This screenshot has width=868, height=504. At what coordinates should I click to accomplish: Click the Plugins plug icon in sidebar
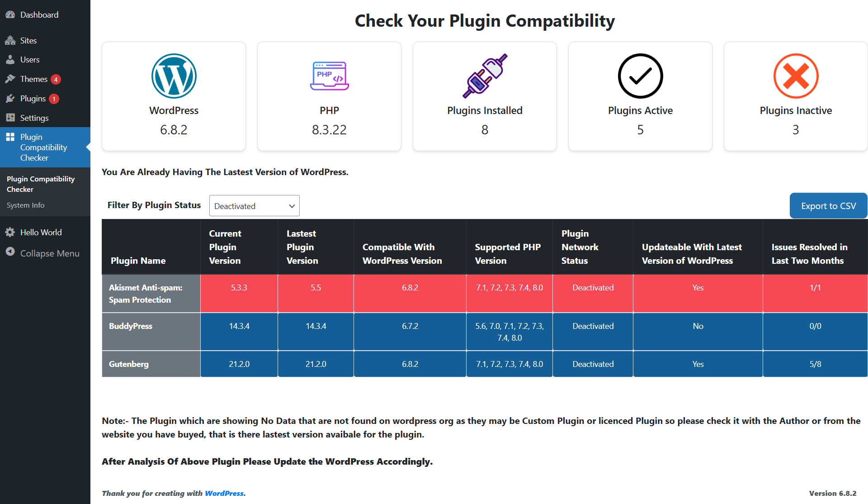[x=10, y=98]
